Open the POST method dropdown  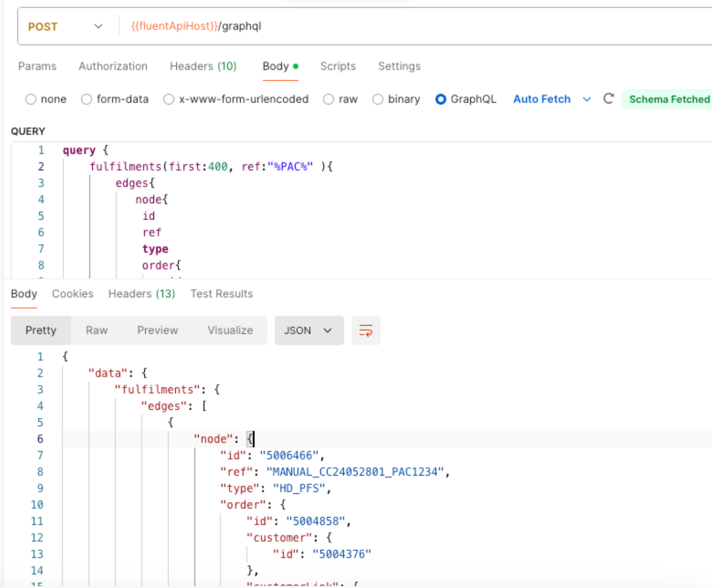[66, 27]
